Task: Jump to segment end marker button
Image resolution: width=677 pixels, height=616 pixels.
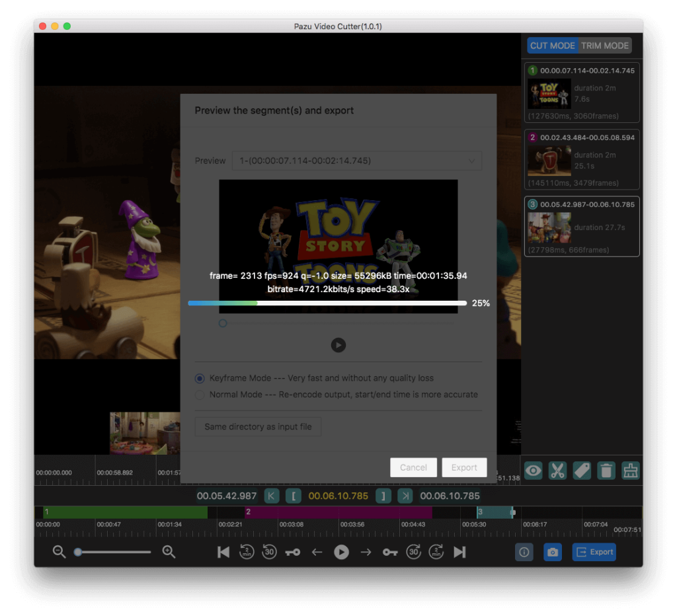Action: [405, 496]
